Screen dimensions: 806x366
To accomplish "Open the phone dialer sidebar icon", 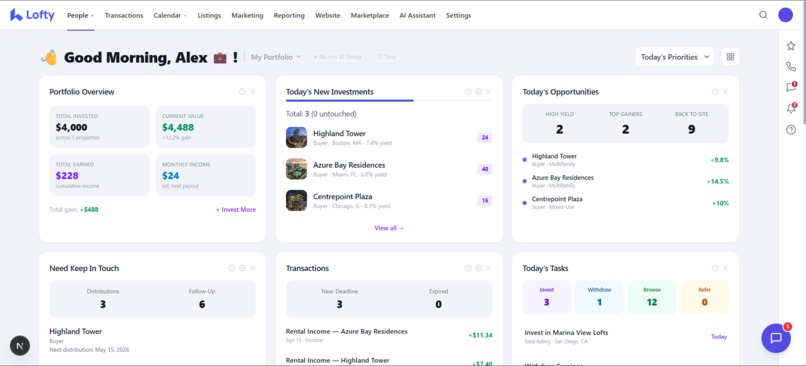I will tap(791, 67).
